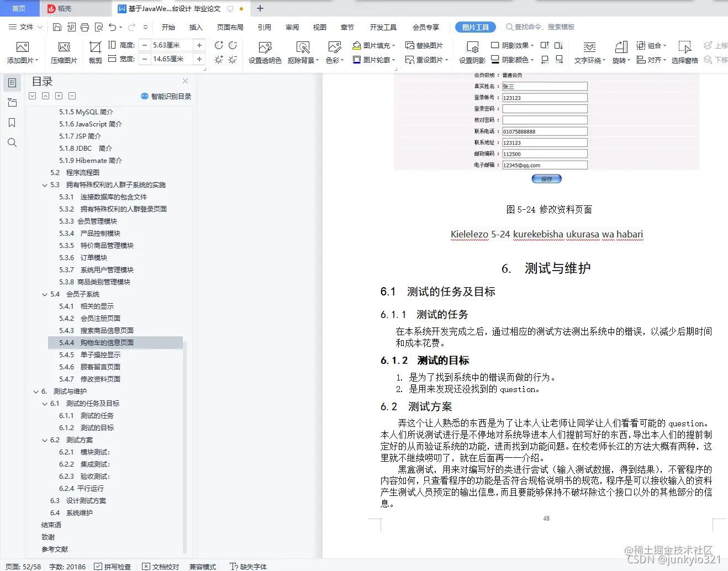This screenshot has height=571, width=728.
Task: Toggle 拼写检查 spell check in status bar
Action: point(113,567)
